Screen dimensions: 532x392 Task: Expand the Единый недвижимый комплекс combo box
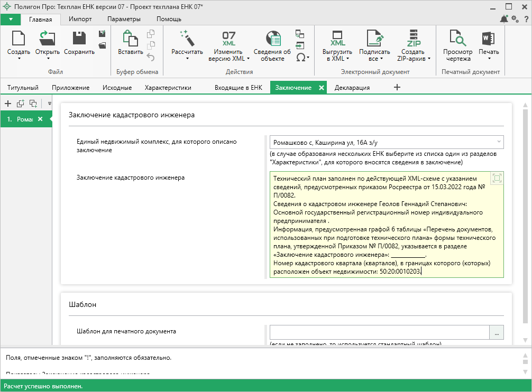pos(498,142)
